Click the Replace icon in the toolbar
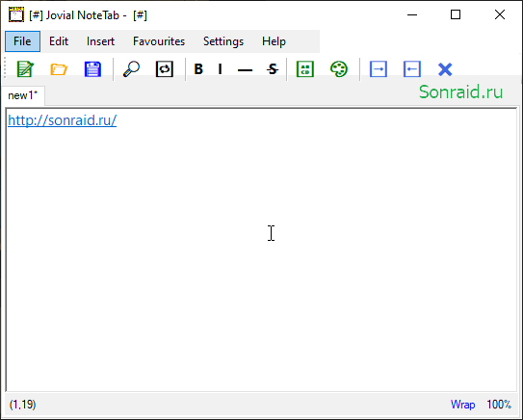Screen dimensions: 523x420 pyautogui.click(x=165, y=69)
